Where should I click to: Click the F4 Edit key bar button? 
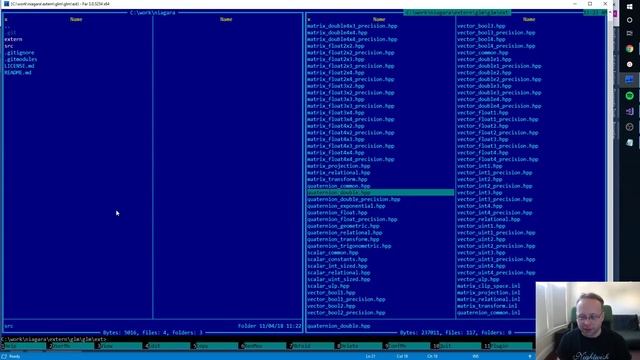tap(167, 346)
